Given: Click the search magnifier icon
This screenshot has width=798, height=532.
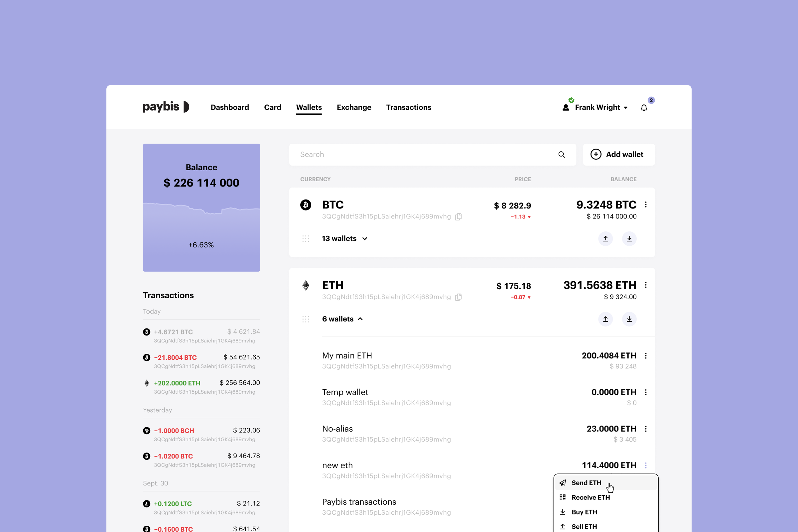Looking at the screenshot, I should 562,154.
